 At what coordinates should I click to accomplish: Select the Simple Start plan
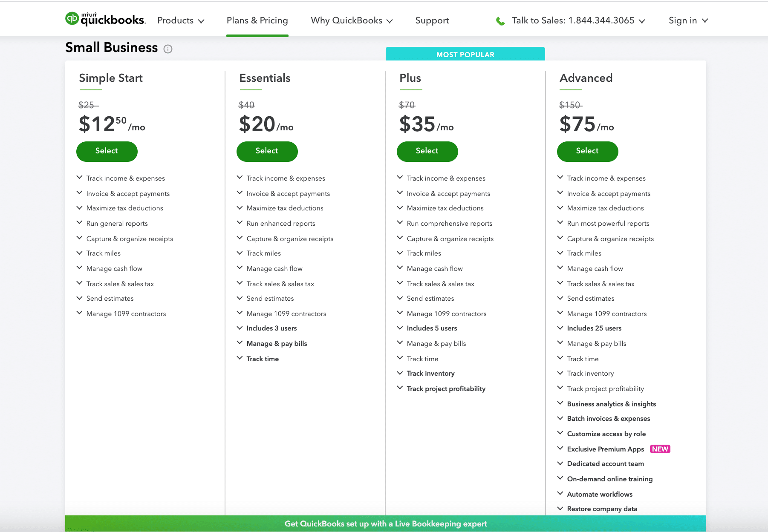pos(107,151)
